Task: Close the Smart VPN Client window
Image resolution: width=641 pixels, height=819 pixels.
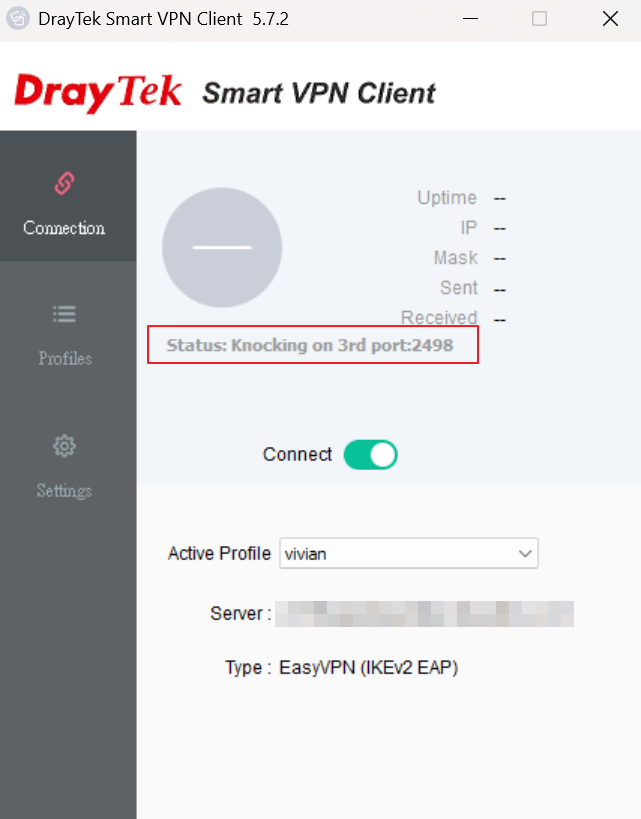Action: 610,19
